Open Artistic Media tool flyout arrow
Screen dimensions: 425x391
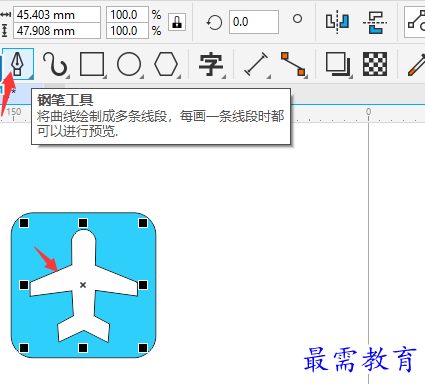(x=68, y=77)
